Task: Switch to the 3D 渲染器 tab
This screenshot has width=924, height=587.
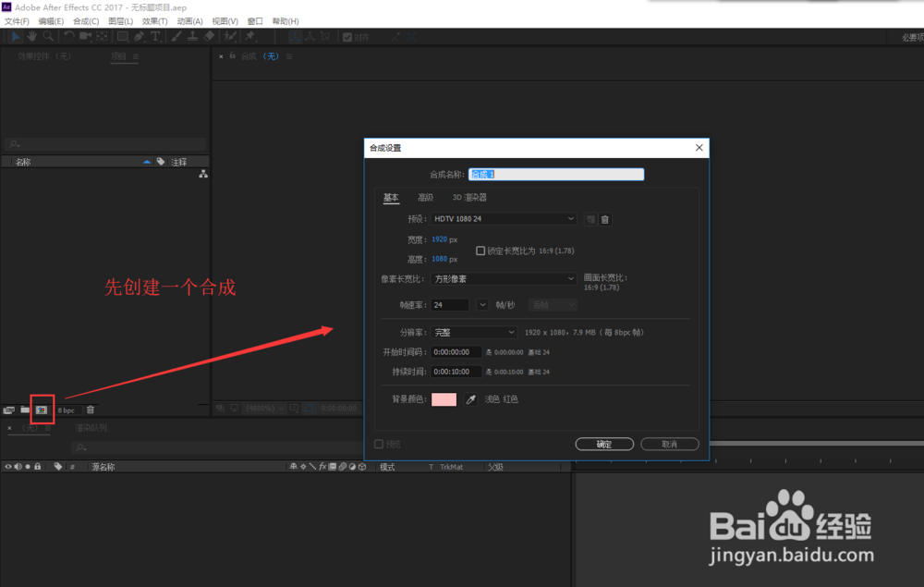Action: (469, 198)
